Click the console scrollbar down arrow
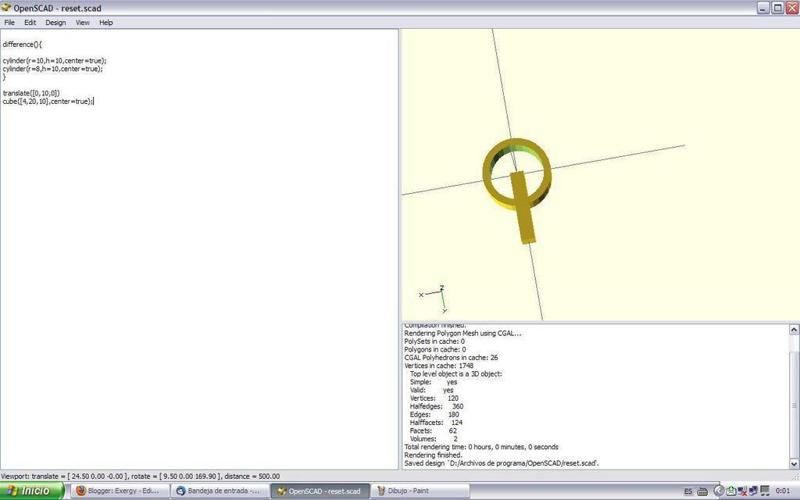800x500 pixels. pyautogui.click(x=794, y=464)
